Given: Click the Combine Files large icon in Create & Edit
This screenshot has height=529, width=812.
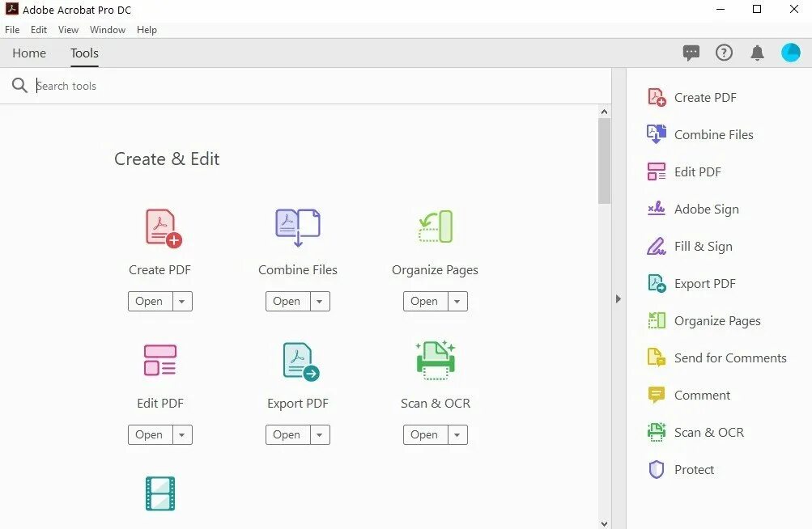Looking at the screenshot, I should [298, 228].
